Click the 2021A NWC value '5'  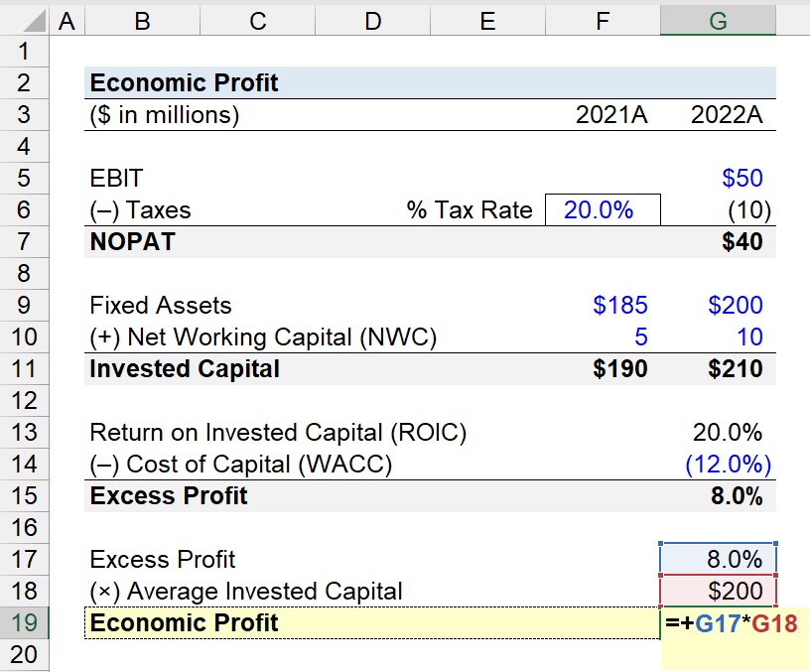[640, 337]
